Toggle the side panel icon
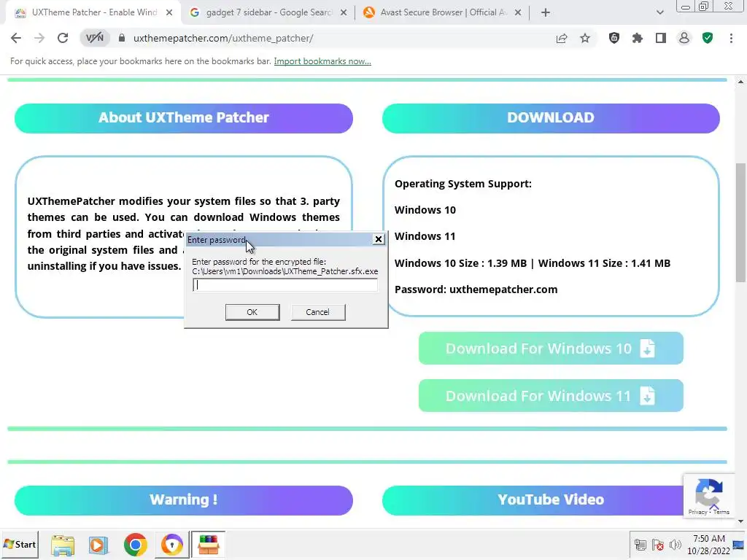Viewport: 747px width, 560px height. [661, 38]
